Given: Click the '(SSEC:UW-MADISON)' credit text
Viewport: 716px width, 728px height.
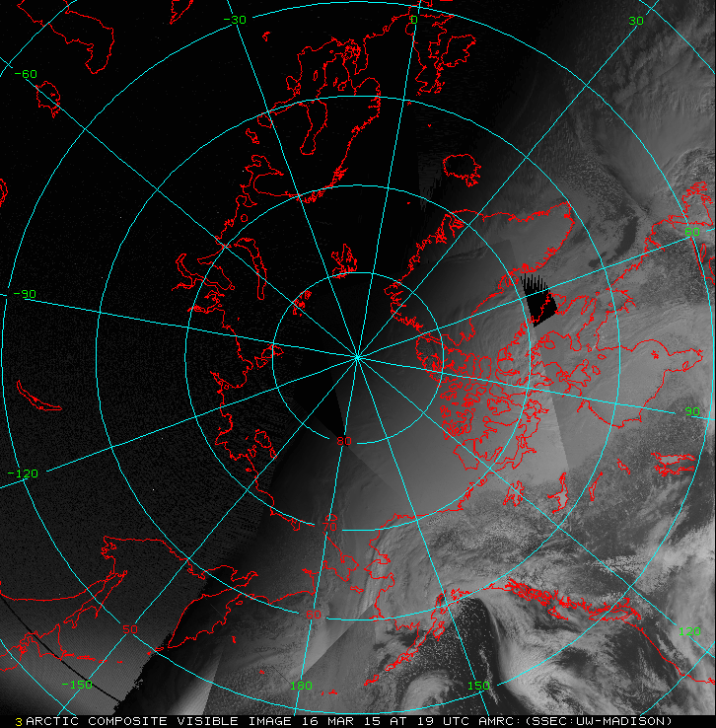Looking at the screenshot, I should [x=599, y=721].
